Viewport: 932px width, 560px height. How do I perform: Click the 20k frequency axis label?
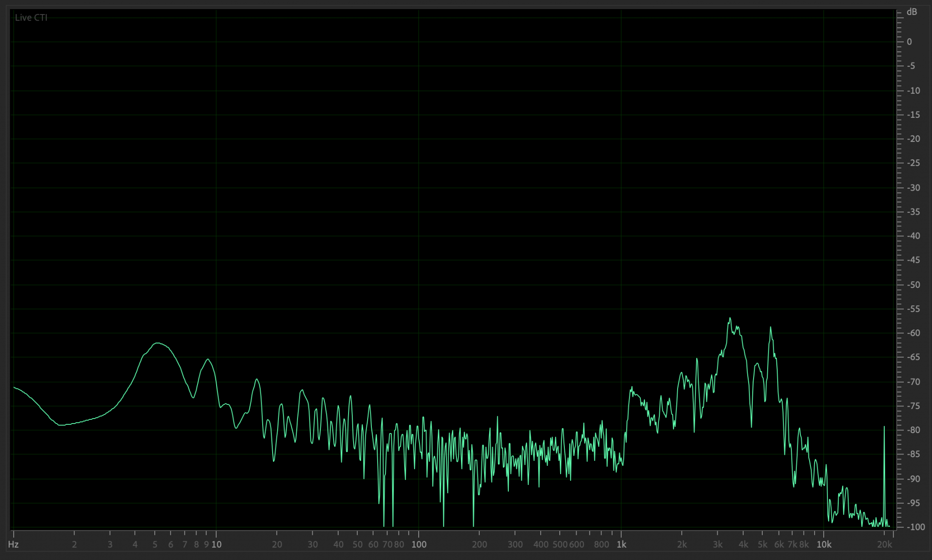tap(885, 545)
